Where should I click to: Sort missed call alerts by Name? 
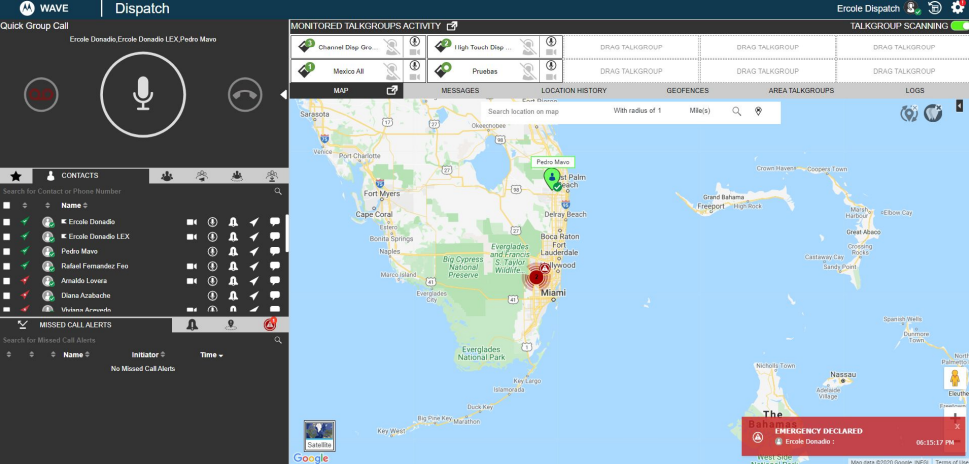(x=77, y=355)
